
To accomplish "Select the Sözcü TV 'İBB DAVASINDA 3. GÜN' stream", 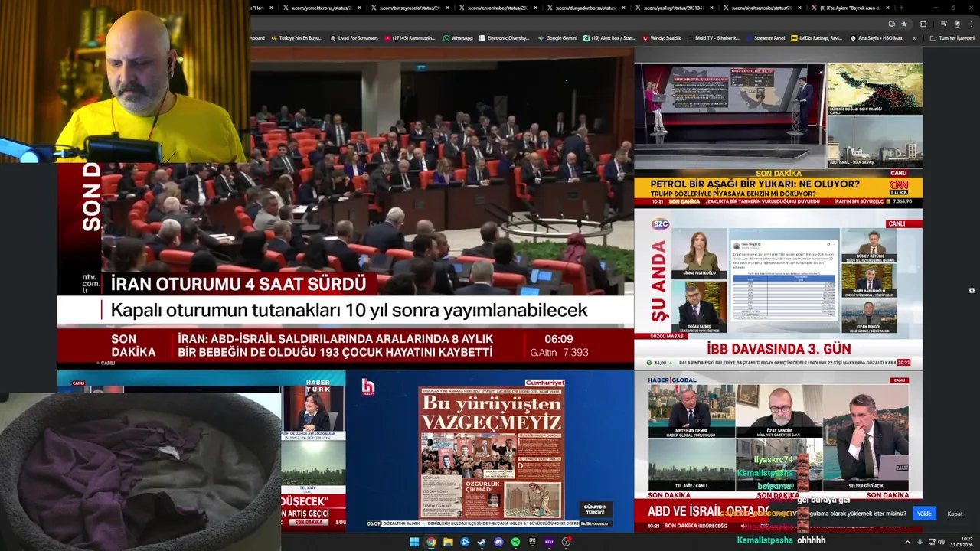I will [x=778, y=289].
